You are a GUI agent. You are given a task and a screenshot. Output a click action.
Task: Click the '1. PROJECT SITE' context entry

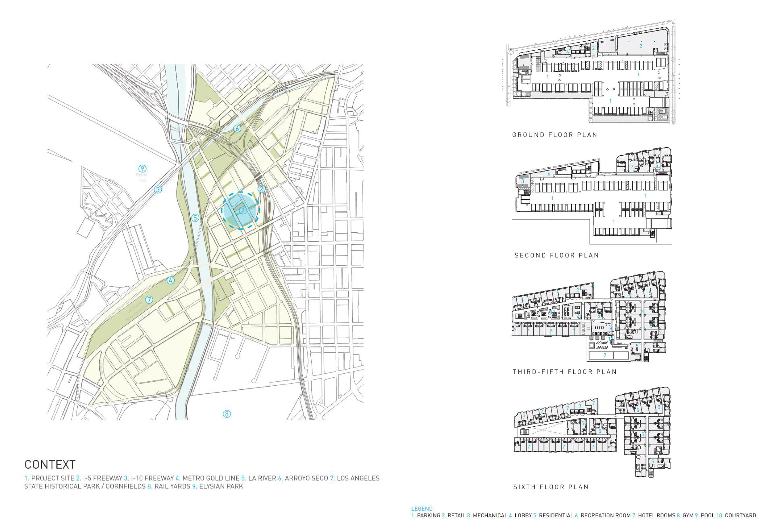[x=49, y=478]
